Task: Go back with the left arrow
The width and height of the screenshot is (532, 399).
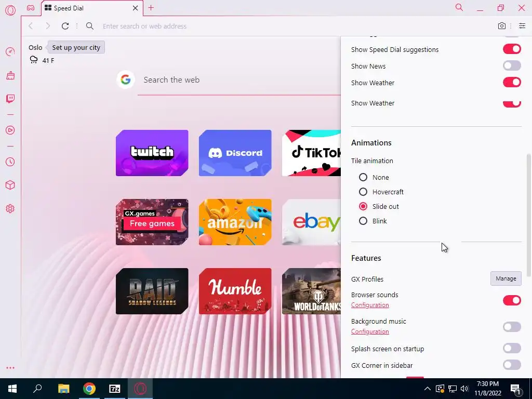Action: (x=31, y=26)
